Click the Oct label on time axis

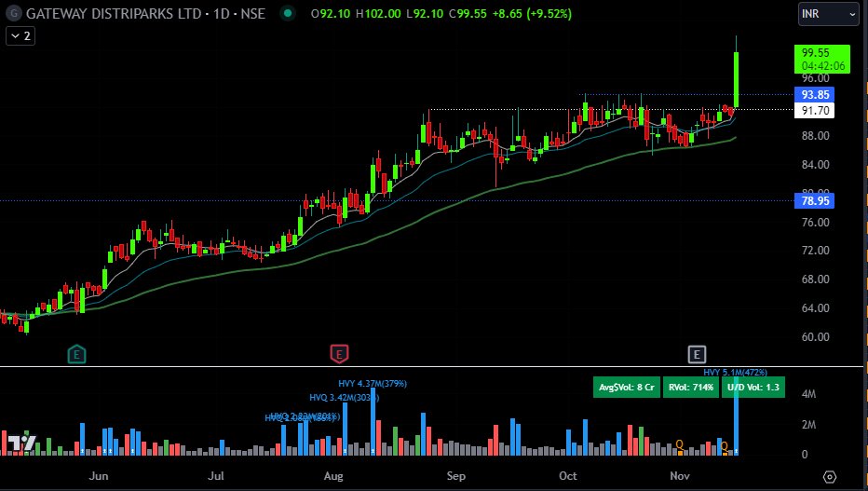tap(568, 476)
